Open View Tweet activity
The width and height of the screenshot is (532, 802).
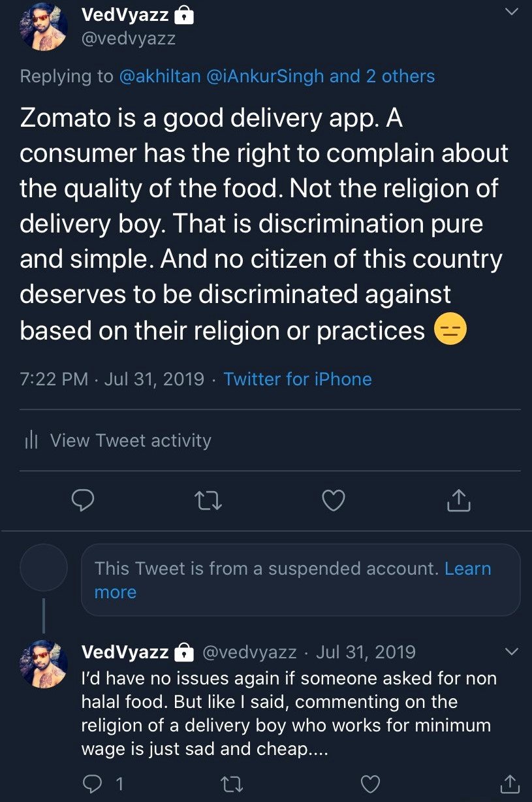point(131,441)
